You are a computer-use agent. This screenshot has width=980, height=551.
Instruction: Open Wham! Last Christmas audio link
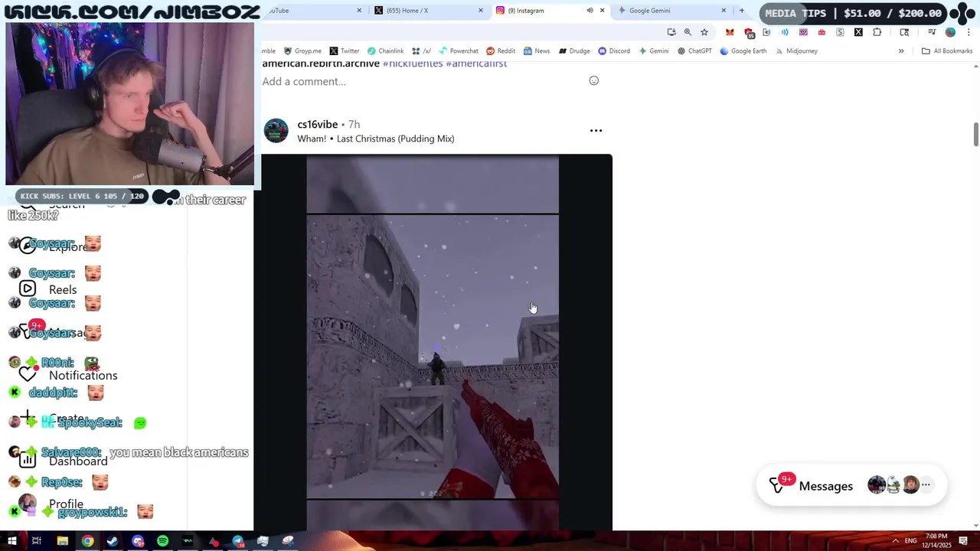[x=376, y=139]
